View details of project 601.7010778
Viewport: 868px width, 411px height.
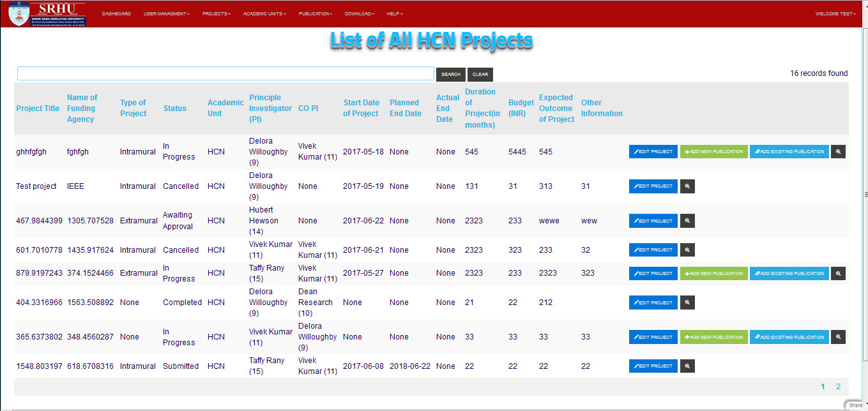(x=687, y=250)
